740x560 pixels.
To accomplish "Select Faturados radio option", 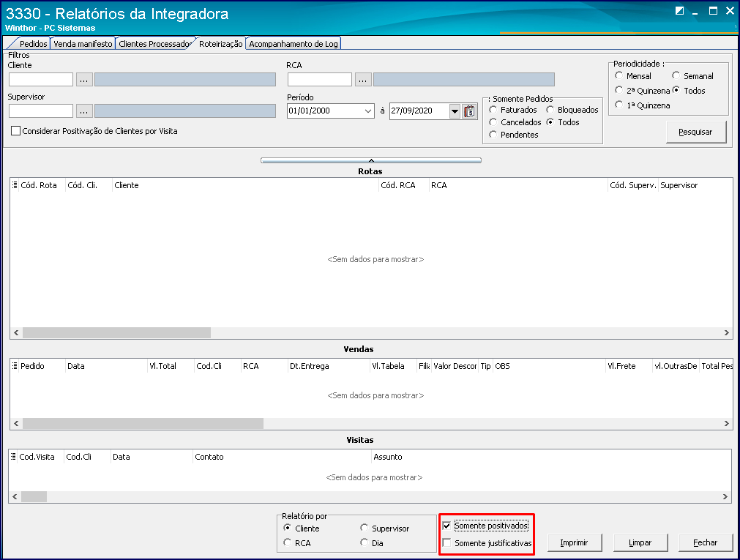I will 493,110.
